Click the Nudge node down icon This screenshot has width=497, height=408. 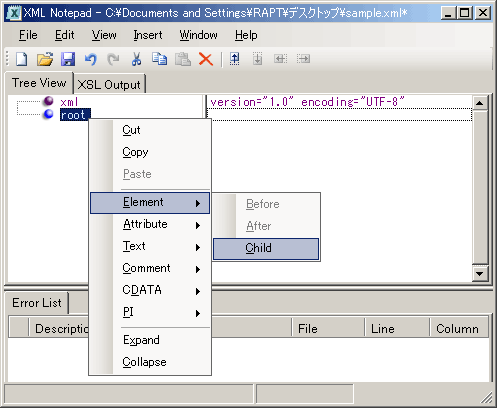[x=257, y=59]
